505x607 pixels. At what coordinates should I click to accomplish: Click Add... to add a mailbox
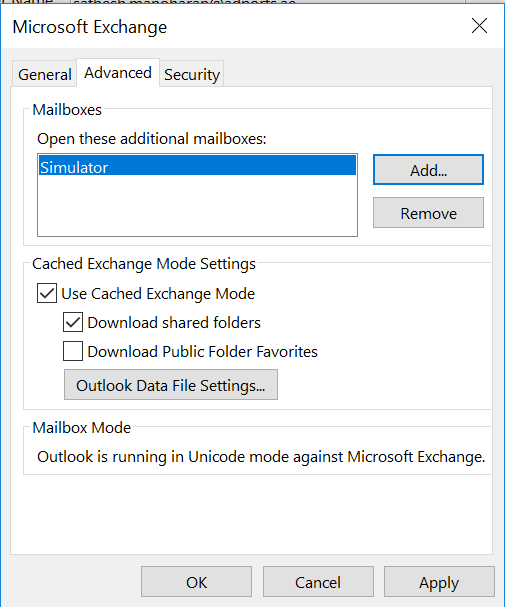click(x=428, y=170)
